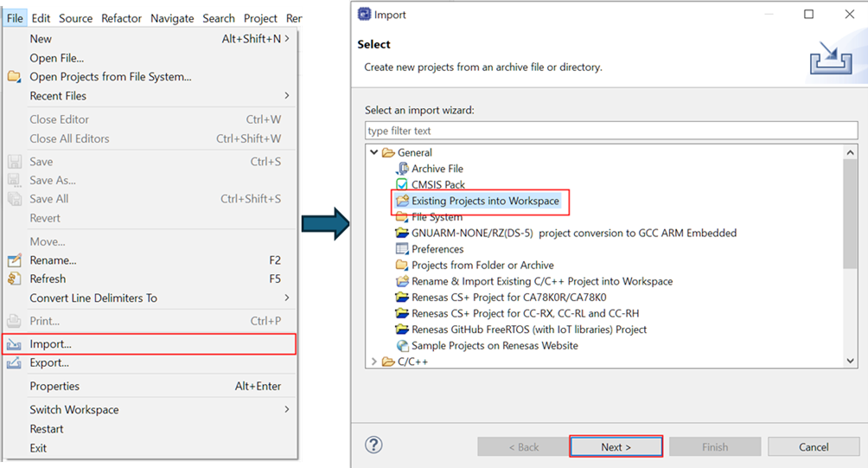
Task: Click the Refresh icon in File menu
Action: click(15, 279)
